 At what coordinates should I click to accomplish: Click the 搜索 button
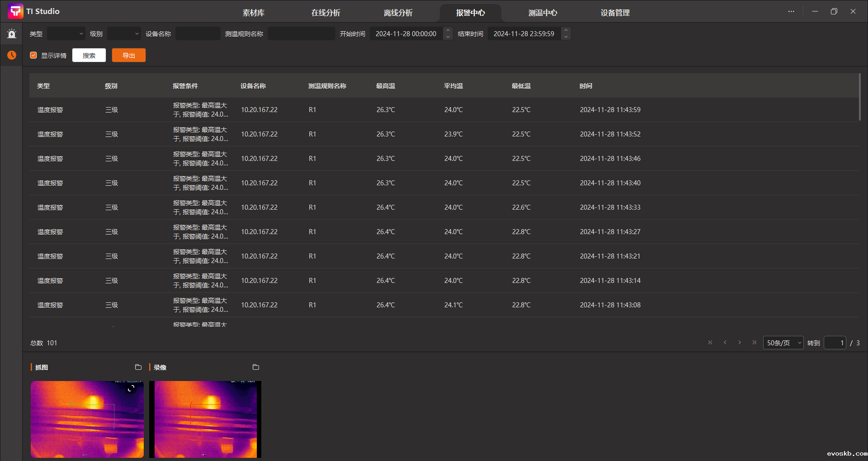[89, 55]
